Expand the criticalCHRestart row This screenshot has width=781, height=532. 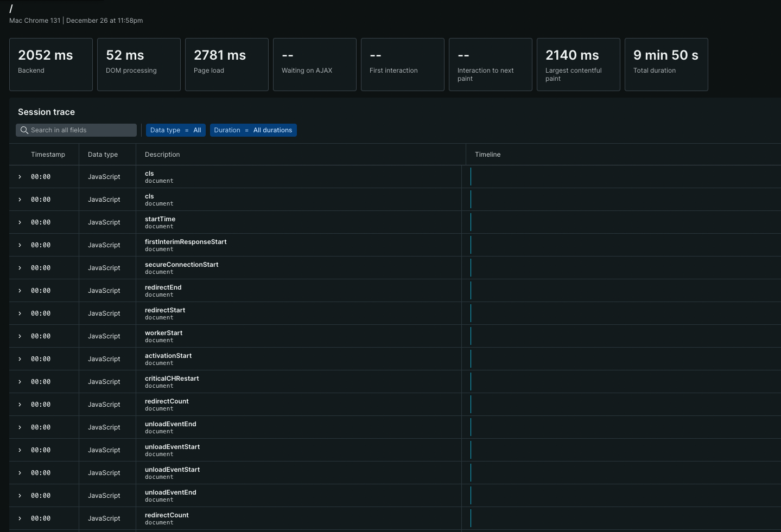(20, 382)
